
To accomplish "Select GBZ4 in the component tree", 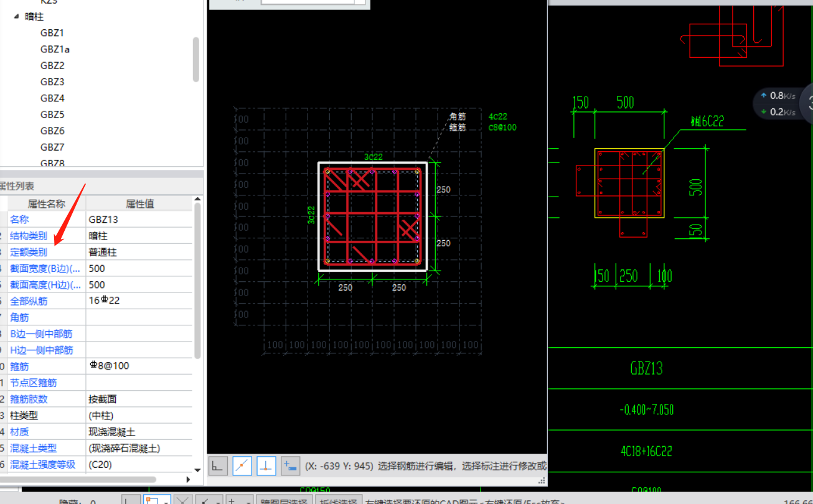I will click(x=52, y=98).
